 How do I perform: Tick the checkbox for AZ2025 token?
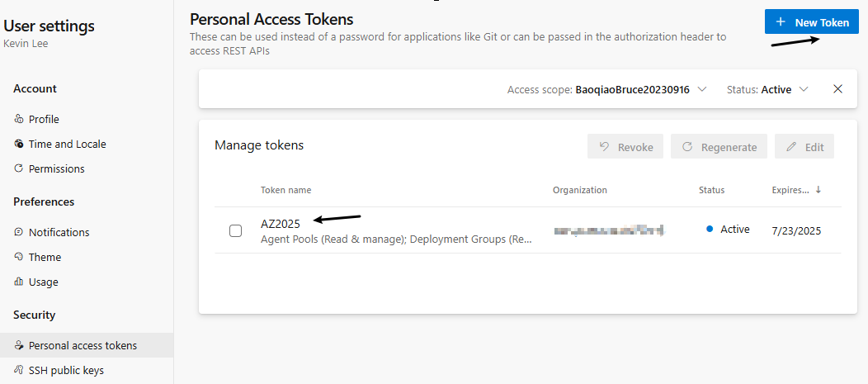[x=235, y=231]
